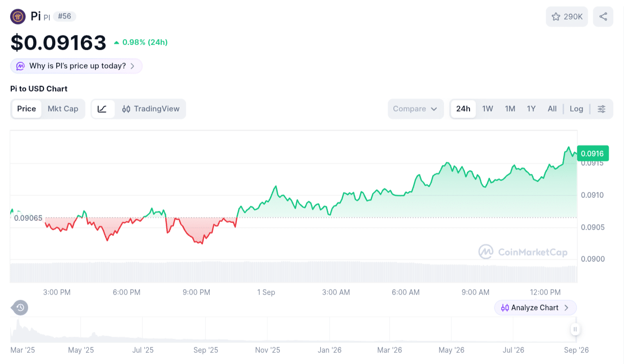Viewport: 624px width, 364px height.
Task: Toggle to Mkt Cap view
Action: (x=63, y=109)
